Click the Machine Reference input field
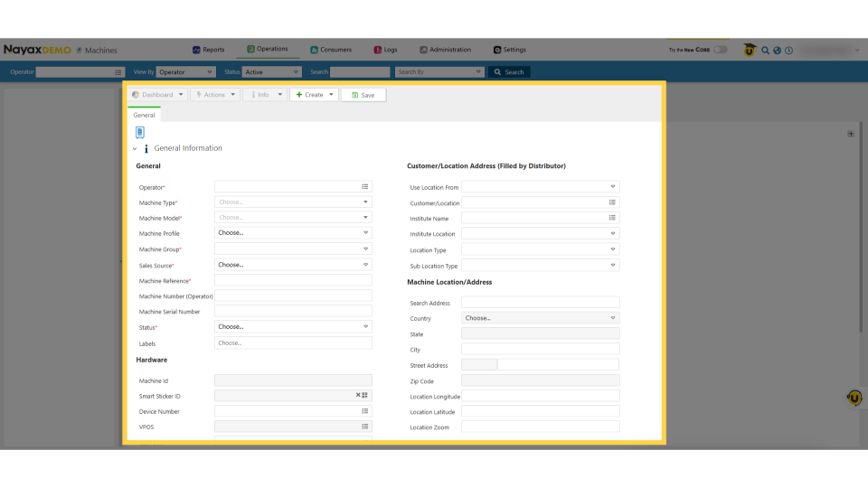868x488 pixels. (x=293, y=280)
